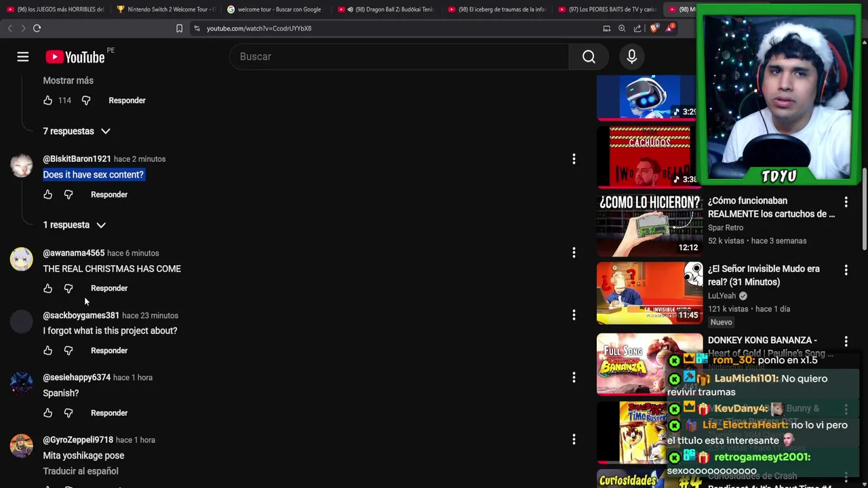Open LuLYeah channel link

tap(722, 296)
